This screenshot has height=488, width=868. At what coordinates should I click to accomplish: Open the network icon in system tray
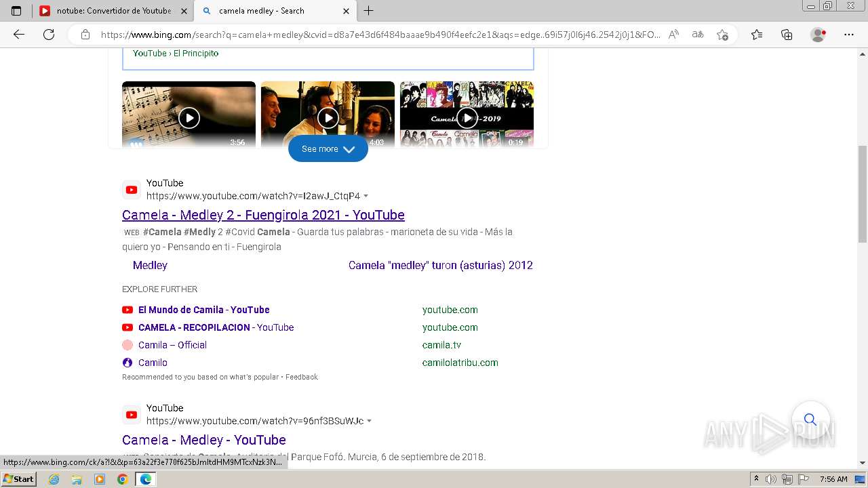coord(787,479)
